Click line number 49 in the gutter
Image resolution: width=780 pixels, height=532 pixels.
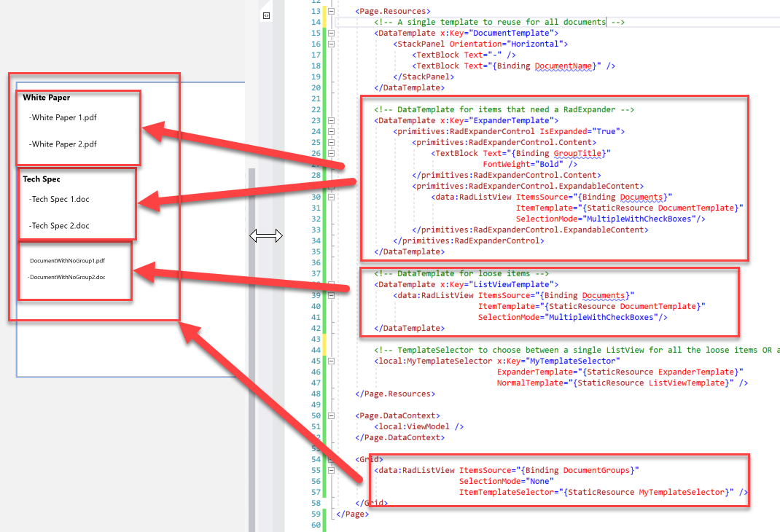[316, 404]
